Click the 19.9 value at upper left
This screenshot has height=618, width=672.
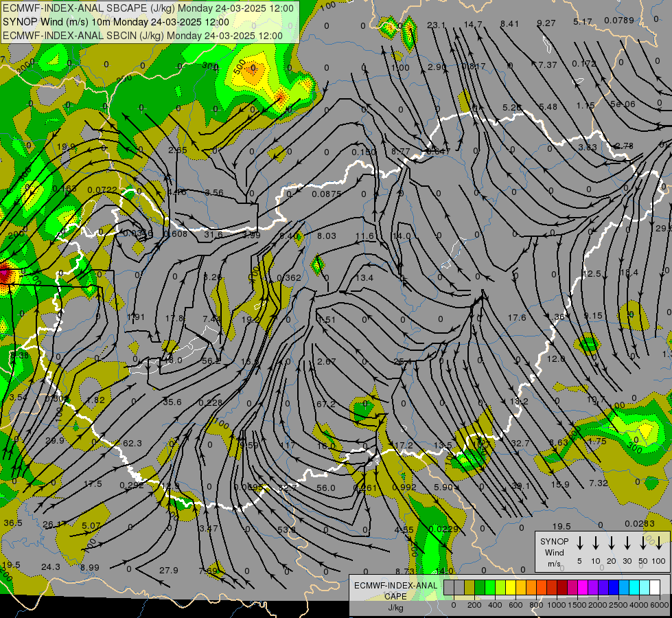[66, 146]
